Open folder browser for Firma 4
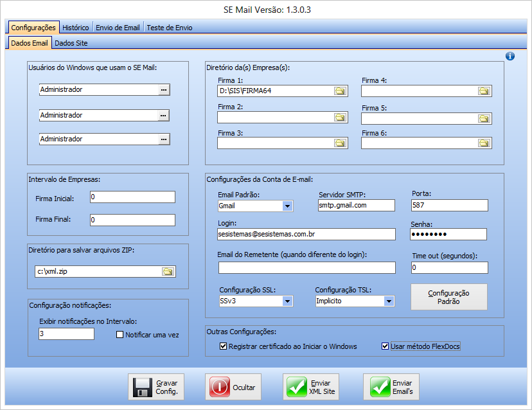Screen dimensions: 532x410 pos(483,91)
